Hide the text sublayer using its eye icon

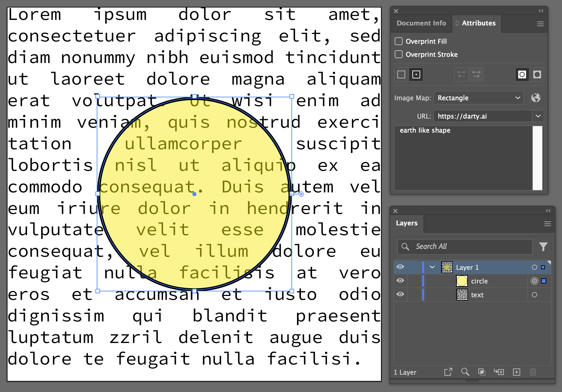pos(400,294)
